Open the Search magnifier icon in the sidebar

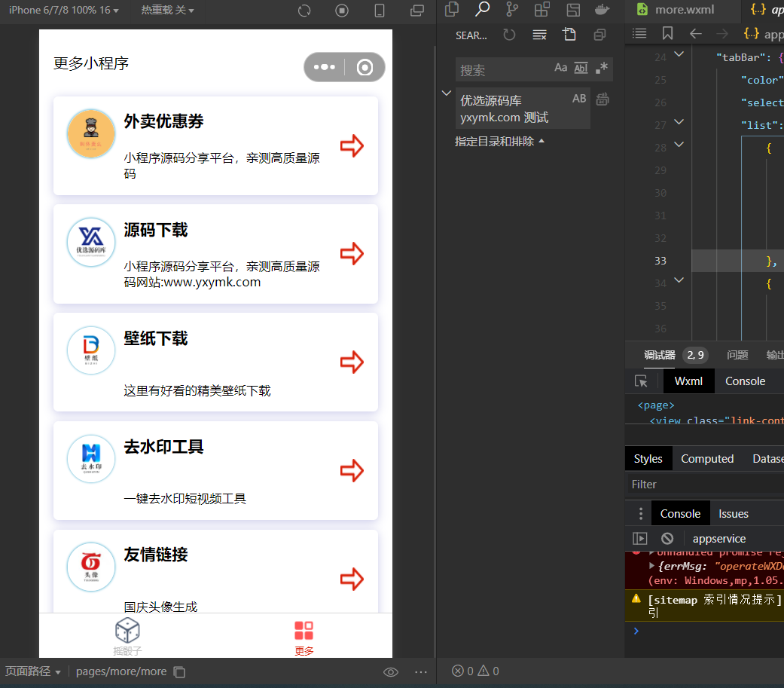click(x=482, y=10)
